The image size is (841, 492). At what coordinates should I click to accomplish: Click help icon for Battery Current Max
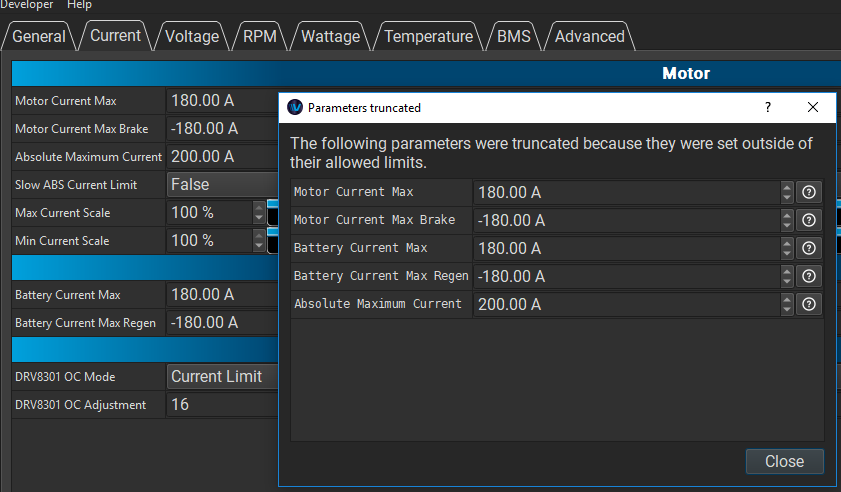(809, 248)
